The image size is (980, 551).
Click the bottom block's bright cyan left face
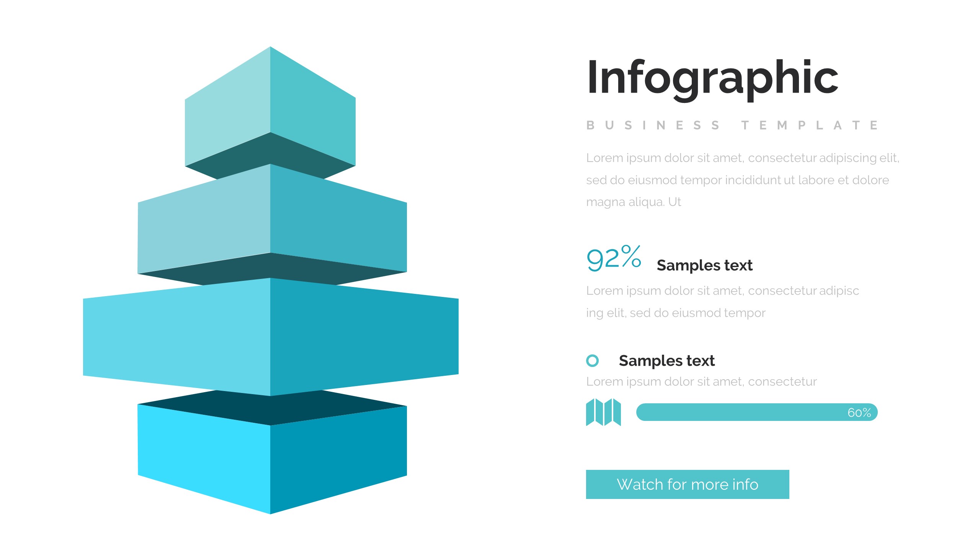(204, 459)
